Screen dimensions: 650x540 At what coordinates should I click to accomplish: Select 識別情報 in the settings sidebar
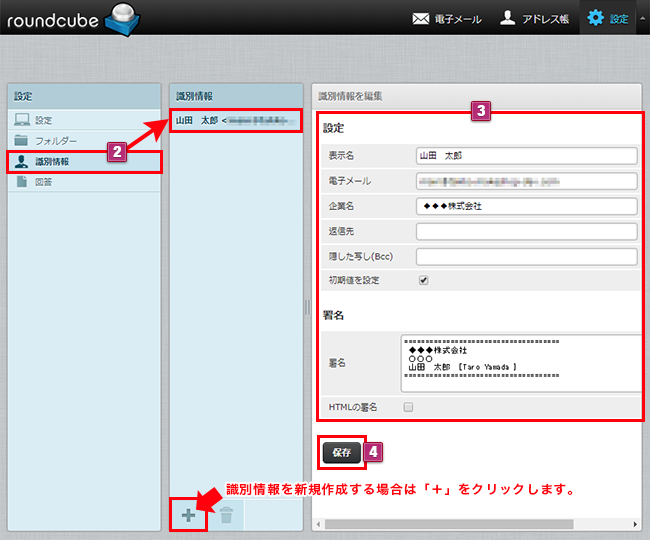[x=84, y=162]
